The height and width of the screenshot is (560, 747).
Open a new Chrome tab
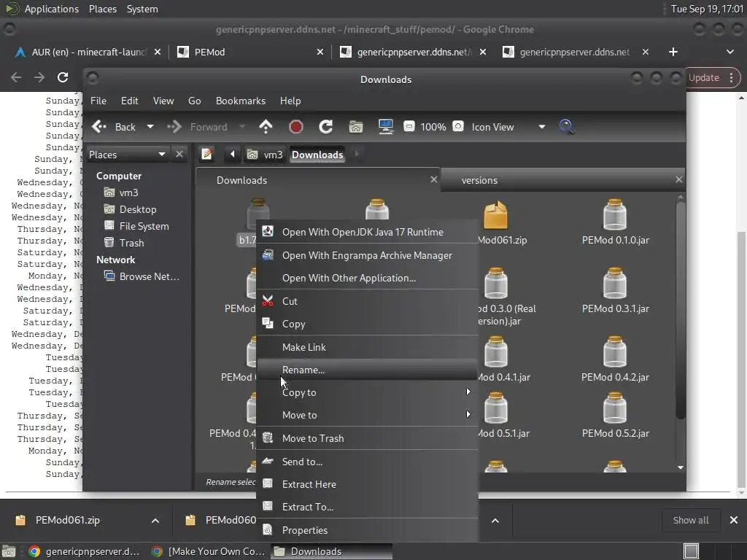pyautogui.click(x=673, y=52)
